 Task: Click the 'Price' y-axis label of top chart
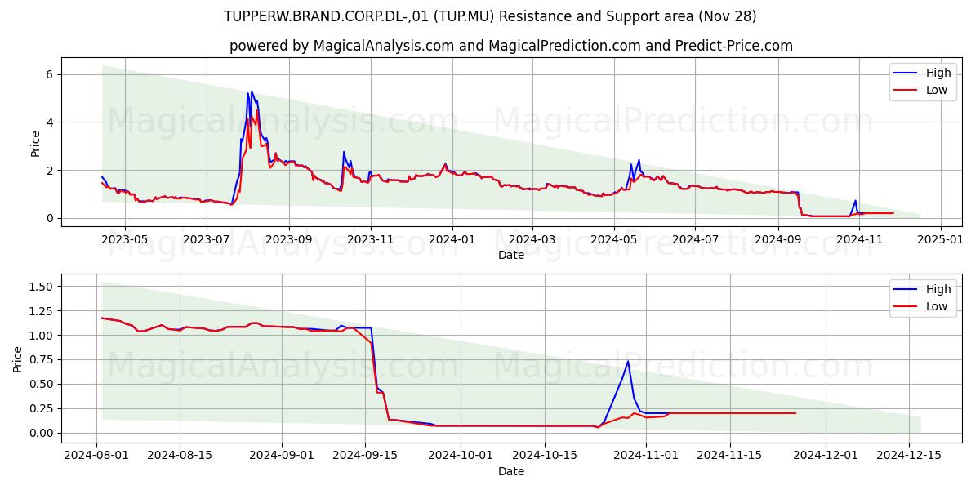35,141
